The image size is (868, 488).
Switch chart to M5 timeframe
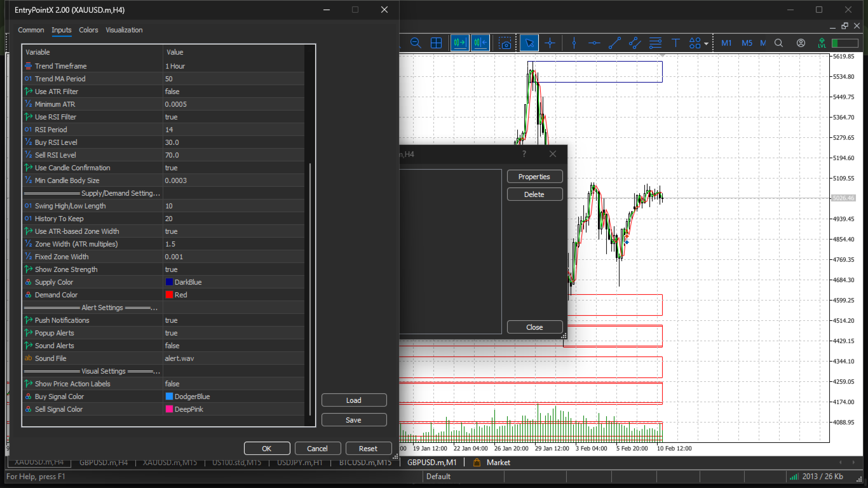click(x=747, y=43)
